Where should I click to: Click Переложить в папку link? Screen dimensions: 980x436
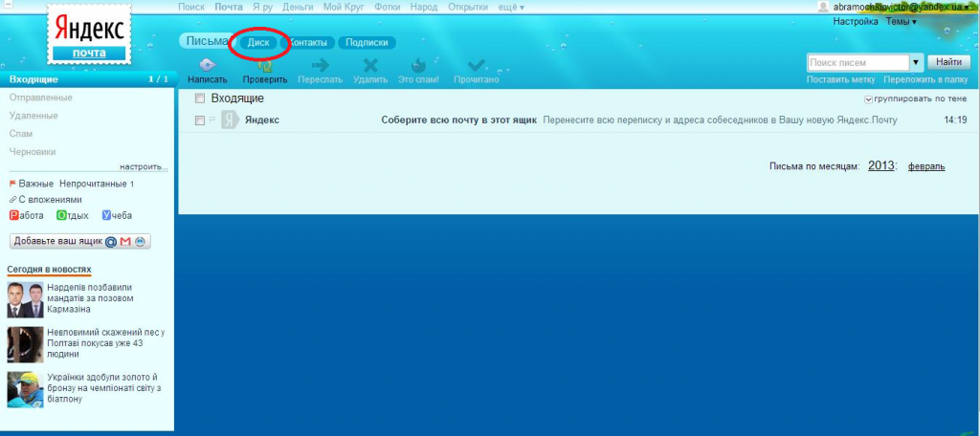coord(925,80)
